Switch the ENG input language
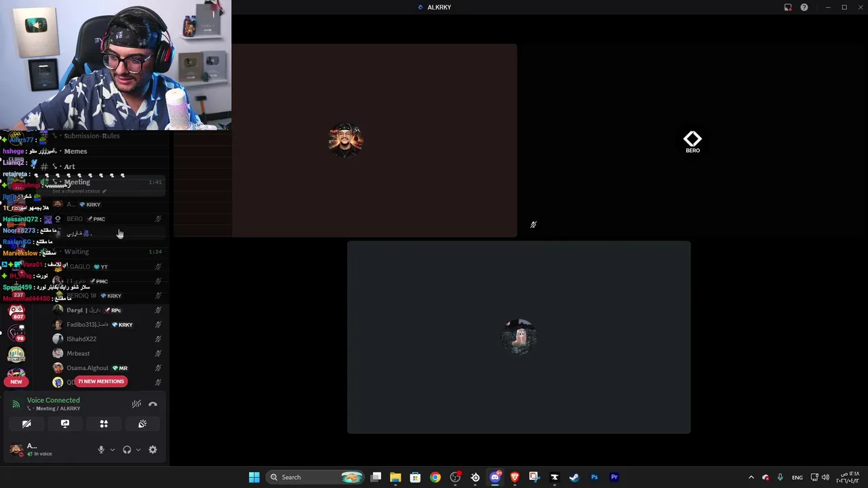868x488 pixels. click(797, 477)
